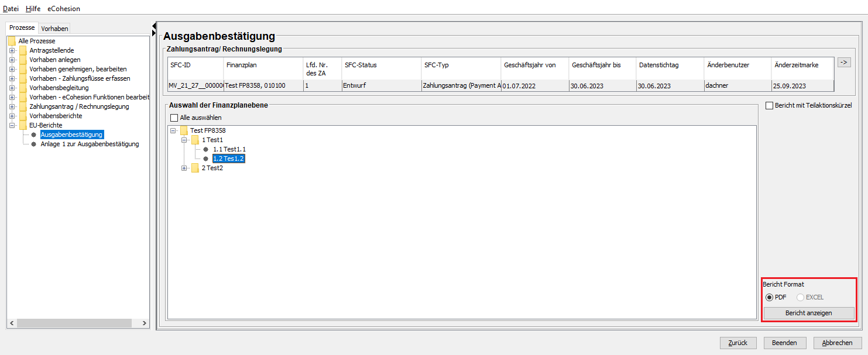Click the Vorhabensberichte folder icon
The height and width of the screenshot is (355, 868).
tap(23, 116)
